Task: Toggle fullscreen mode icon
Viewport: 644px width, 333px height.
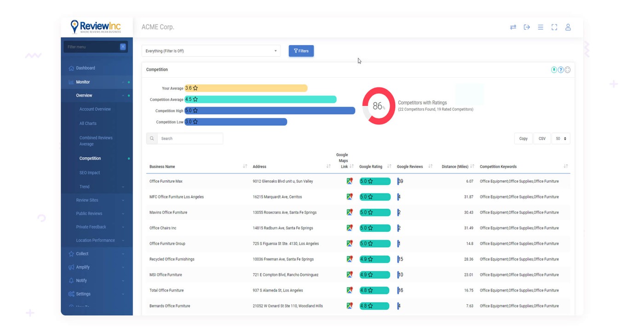Action: click(554, 27)
